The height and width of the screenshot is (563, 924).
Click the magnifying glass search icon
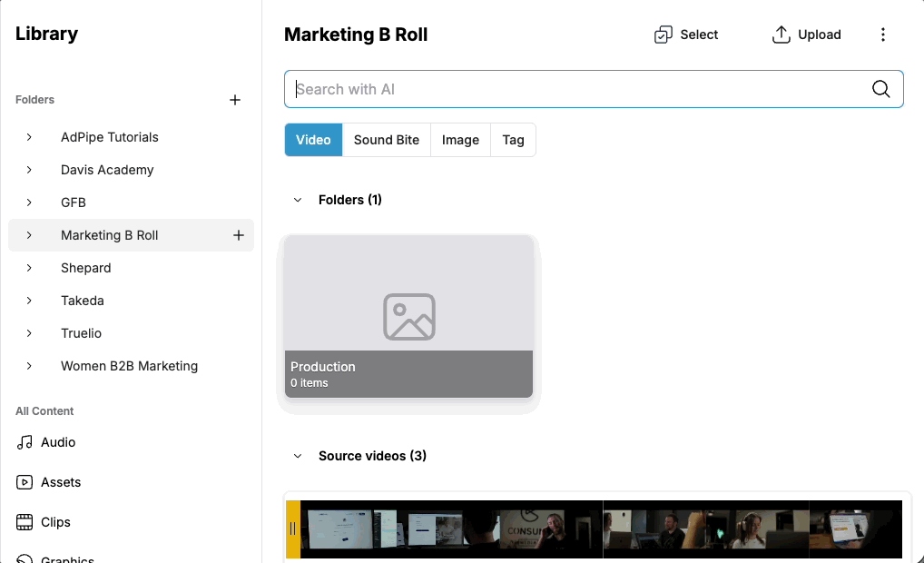(x=880, y=89)
